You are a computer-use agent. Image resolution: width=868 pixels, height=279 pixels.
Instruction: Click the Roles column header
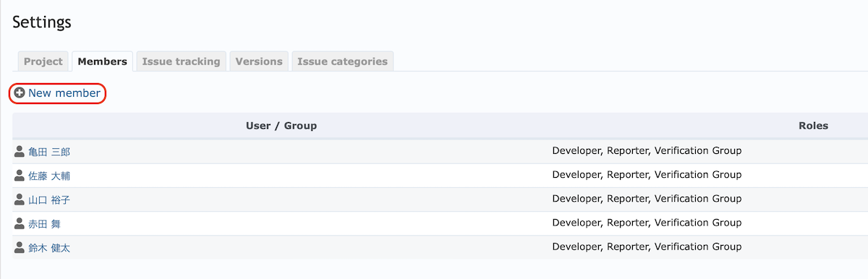pos(813,126)
